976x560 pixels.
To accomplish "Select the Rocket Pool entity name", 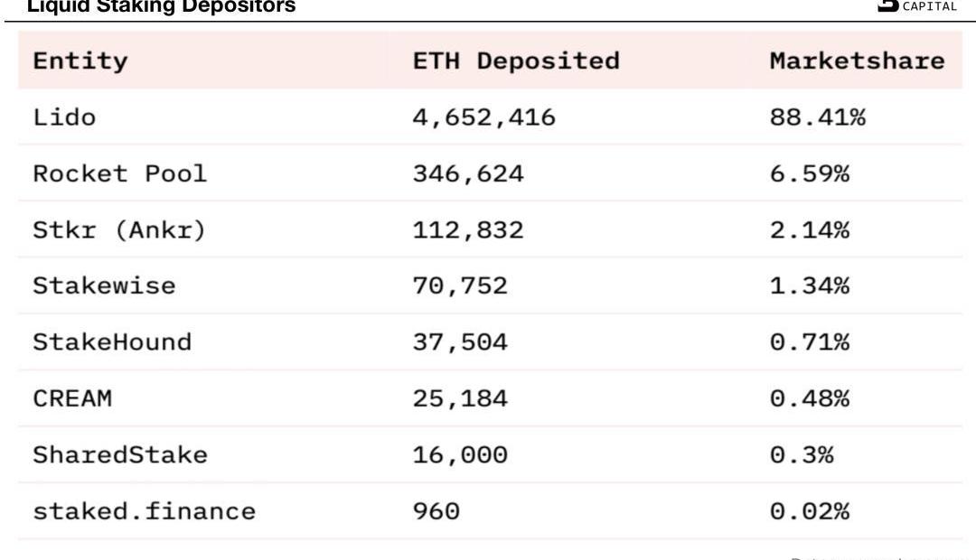I will pos(120,173).
